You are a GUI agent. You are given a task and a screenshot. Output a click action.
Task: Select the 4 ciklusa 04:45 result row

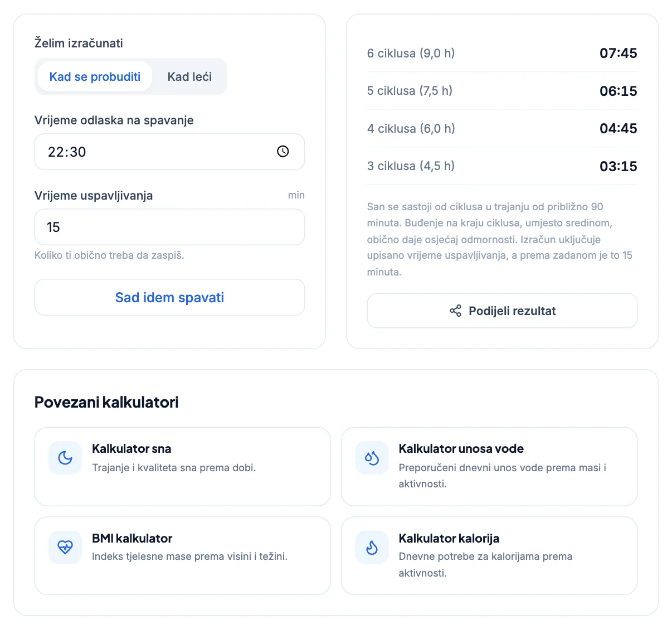click(502, 128)
